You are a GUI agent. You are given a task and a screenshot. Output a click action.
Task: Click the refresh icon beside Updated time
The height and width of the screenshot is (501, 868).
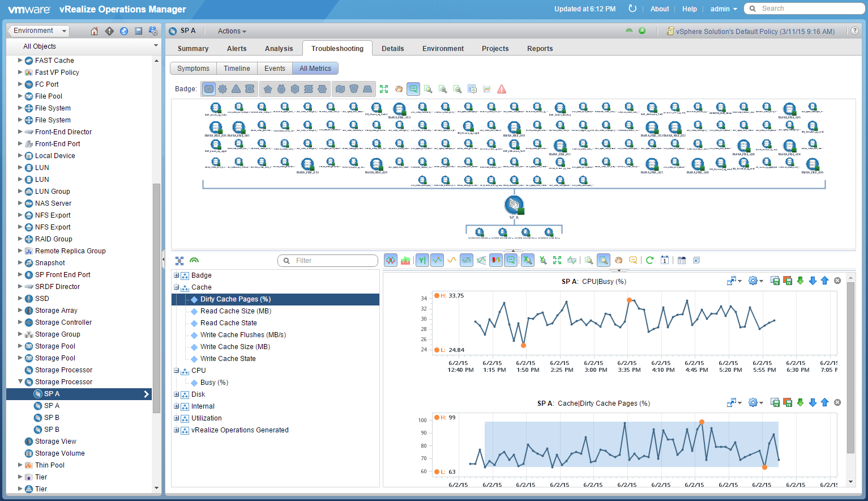[x=632, y=9]
